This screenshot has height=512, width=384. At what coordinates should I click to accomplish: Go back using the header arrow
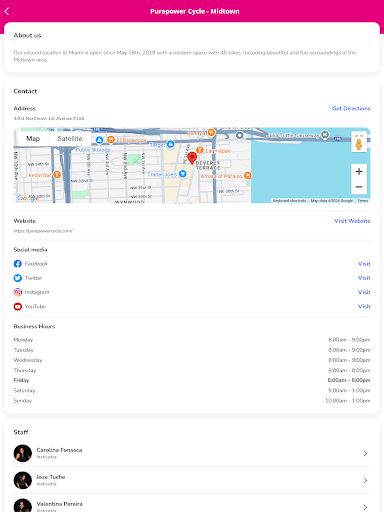point(7,11)
